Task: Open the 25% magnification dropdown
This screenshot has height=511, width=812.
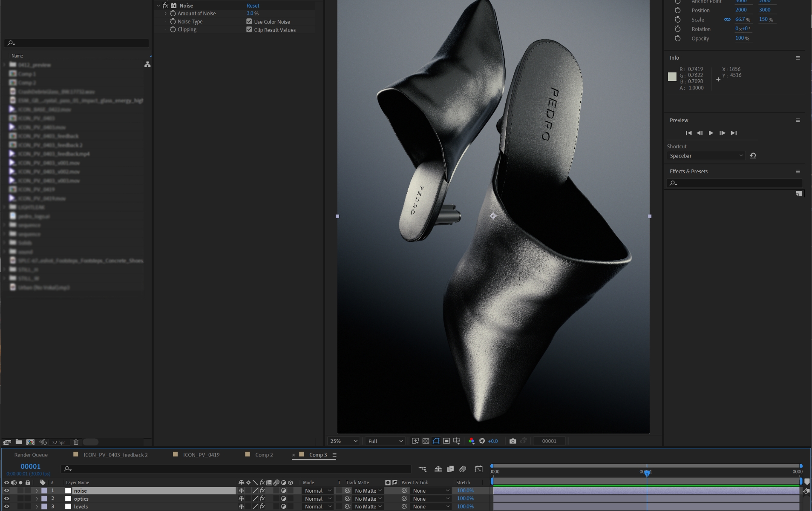Action: (343, 441)
